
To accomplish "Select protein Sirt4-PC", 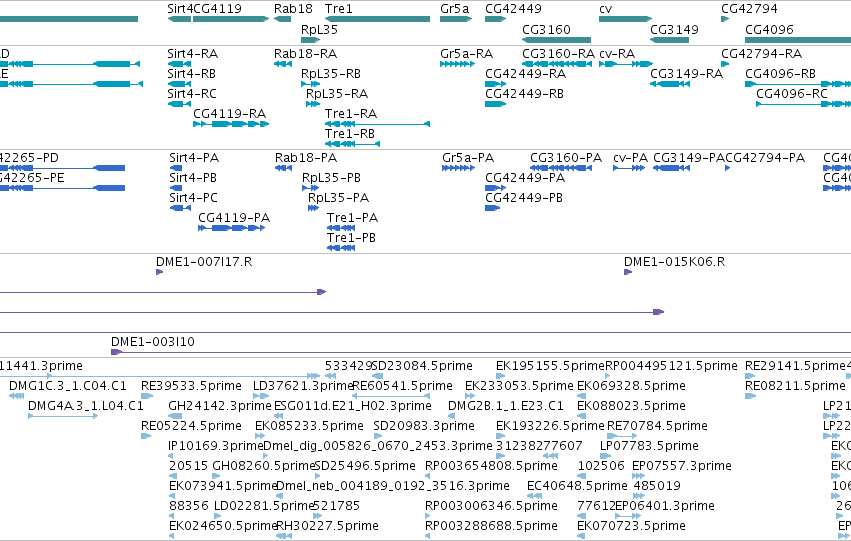I will pos(180,208).
